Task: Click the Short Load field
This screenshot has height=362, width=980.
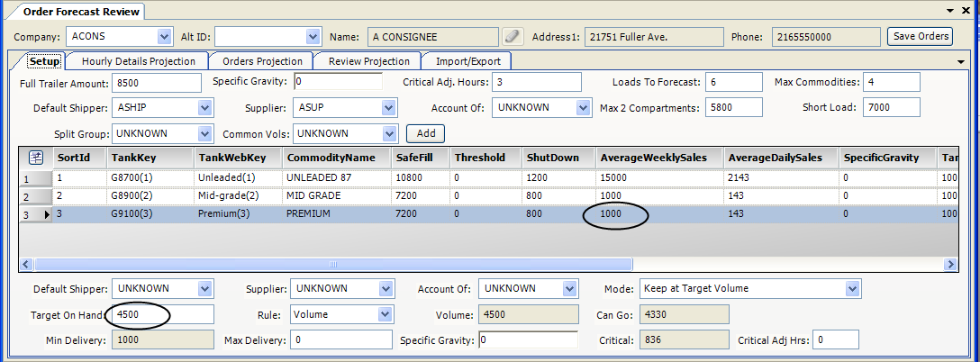Action: point(892,107)
